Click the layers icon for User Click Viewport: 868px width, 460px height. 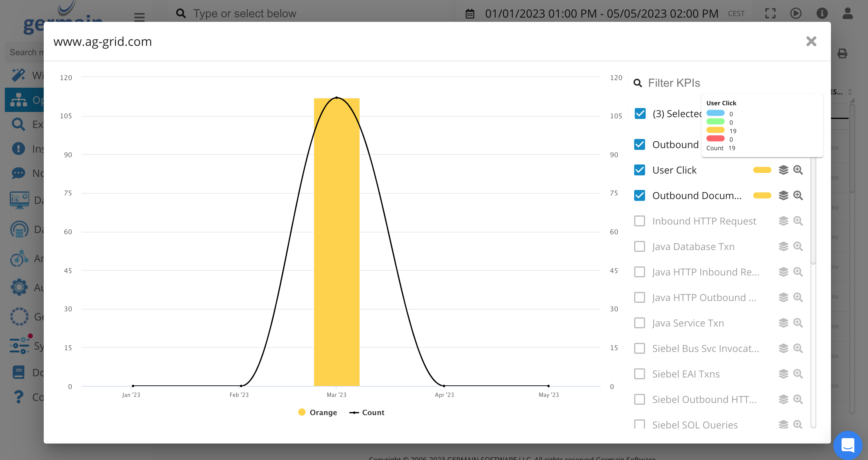pyautogui.click(x=783, y=170)
